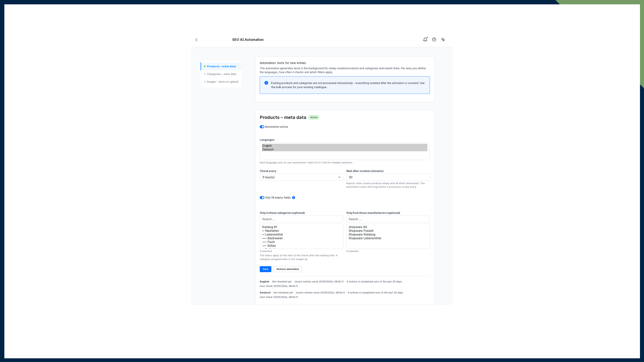Select Fisch category
Screen dimensions: 644x362
301,242
